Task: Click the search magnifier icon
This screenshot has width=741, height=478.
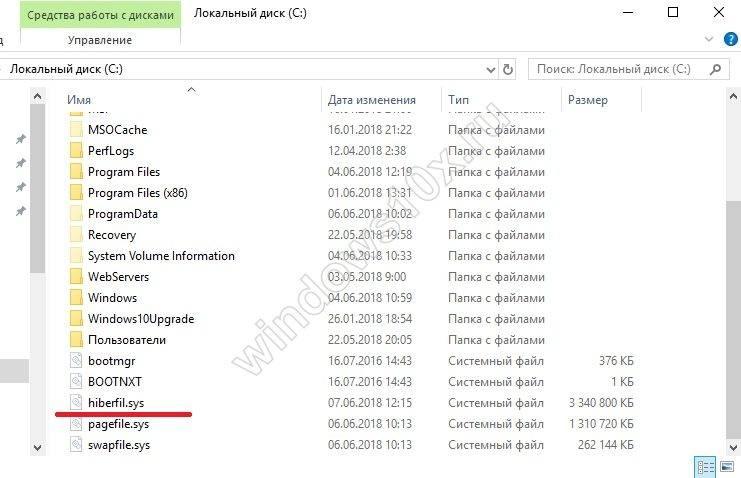Action: click(715, 70)
